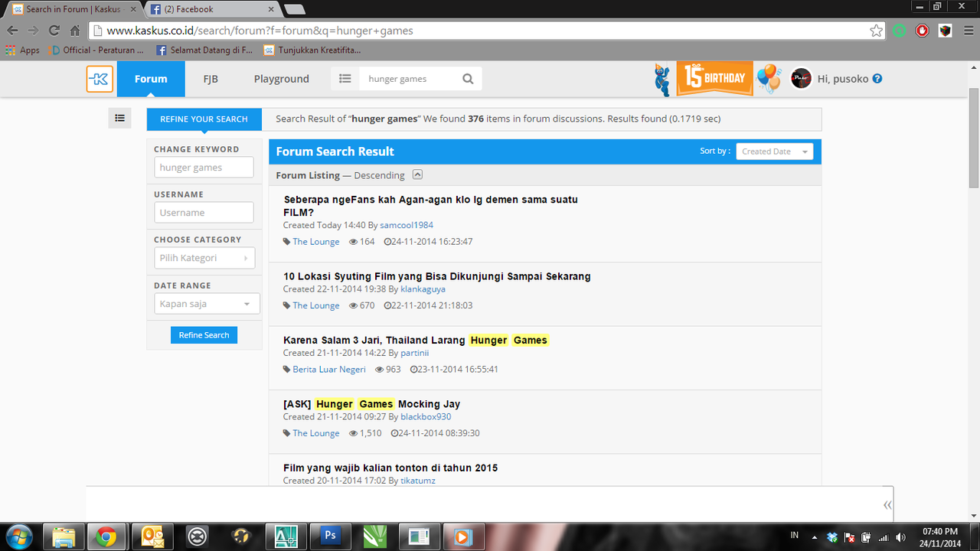980x551 pixels.
Task: Visit user klankaguya's profile
Action: click(423, 289)
